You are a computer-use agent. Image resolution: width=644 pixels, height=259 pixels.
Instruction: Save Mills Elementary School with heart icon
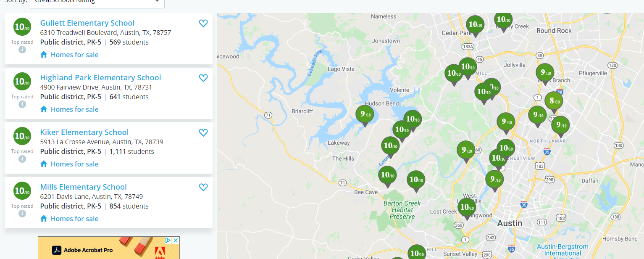point(203,188)
